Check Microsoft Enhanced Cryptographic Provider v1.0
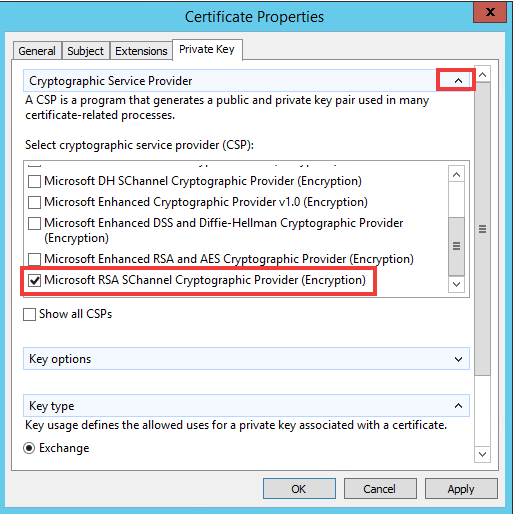Screen dimensions: 513x514 (34, 202)
